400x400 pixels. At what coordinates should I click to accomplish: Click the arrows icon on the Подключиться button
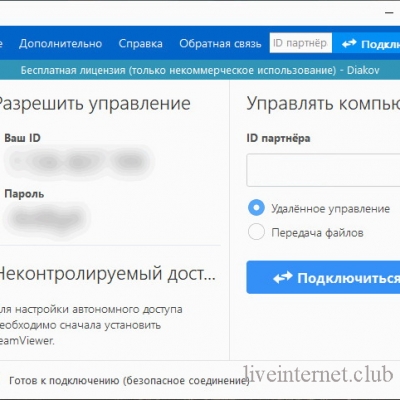(x=283, y=277)
